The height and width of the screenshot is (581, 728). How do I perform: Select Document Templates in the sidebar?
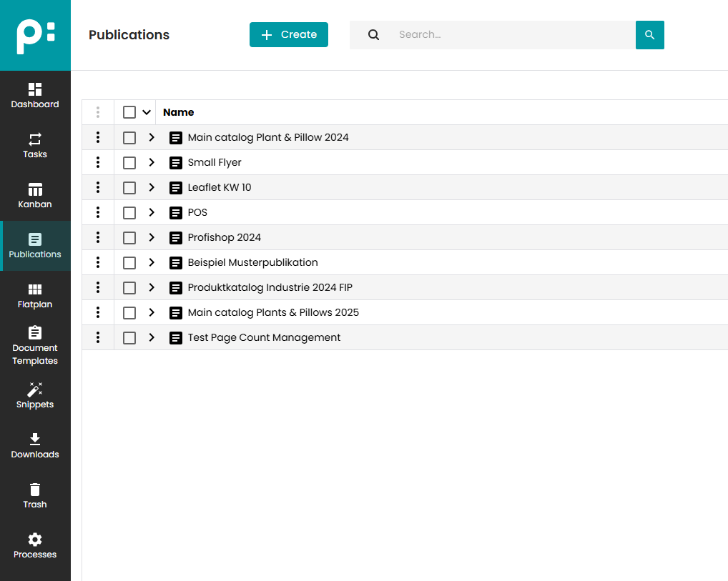(35, 345)
